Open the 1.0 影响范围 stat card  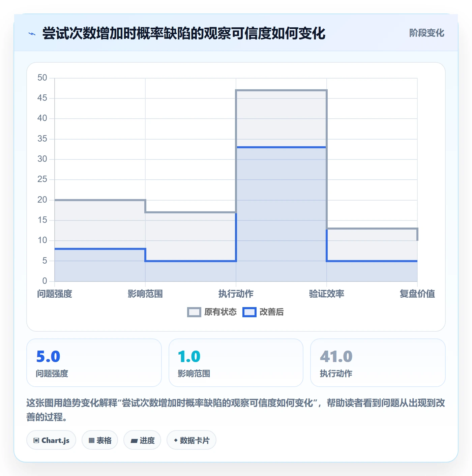click(x=236, y=363)
